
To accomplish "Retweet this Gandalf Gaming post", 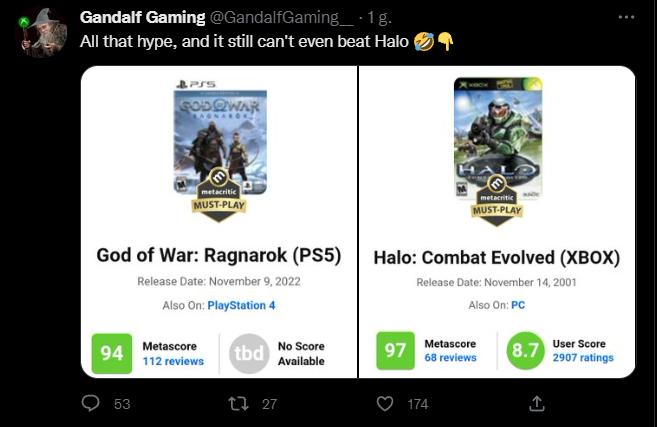I will (240, 403).
